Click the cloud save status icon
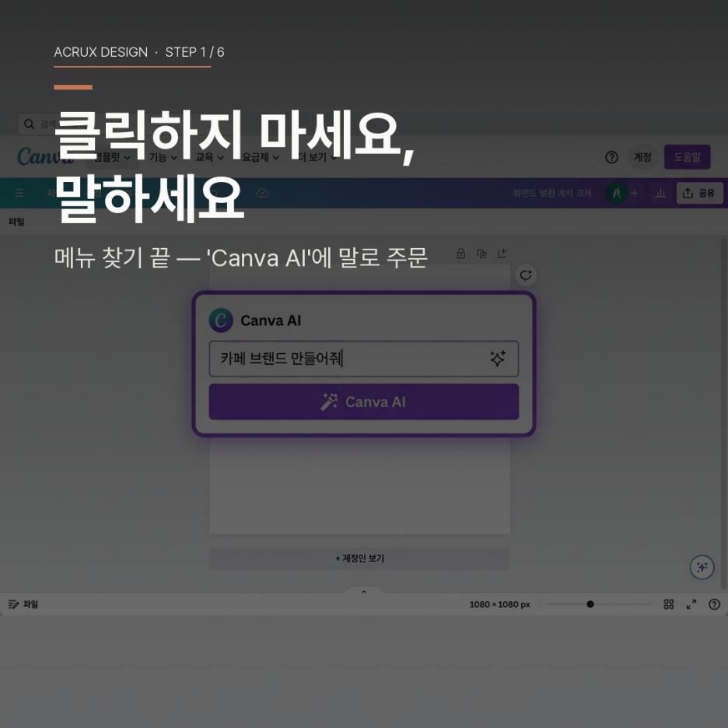The image size is (728, 728). (262, 193)
